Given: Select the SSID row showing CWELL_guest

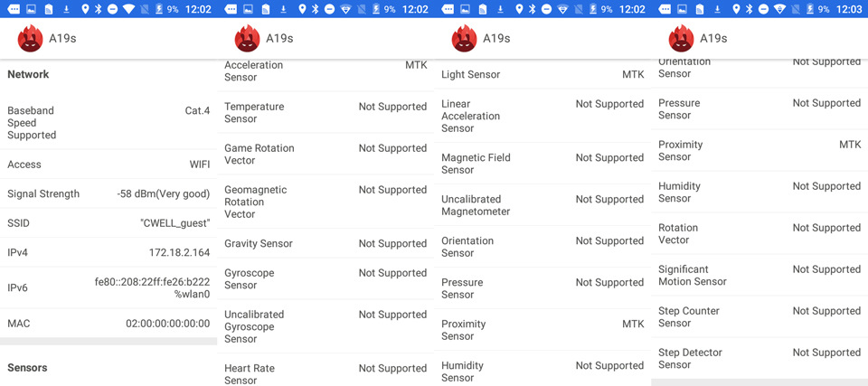Looking at the screenshot, I should pyautogui.click(x=108, y=223).
